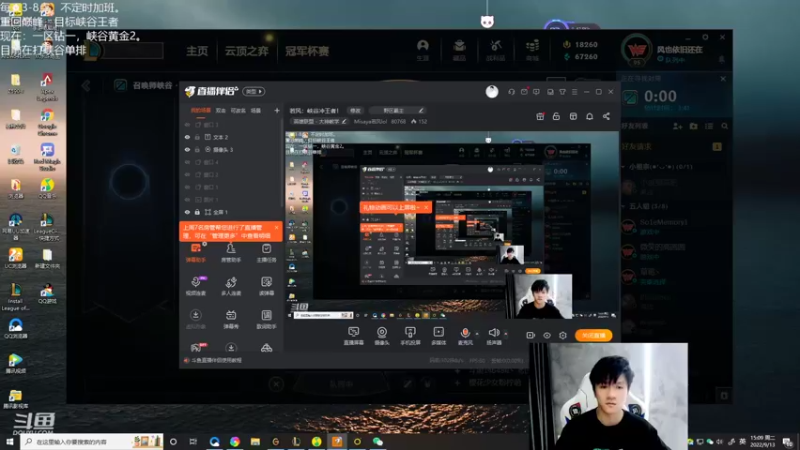Open streaming settings gear icon
The image size is (800, 450).
(x=563, y=335)
